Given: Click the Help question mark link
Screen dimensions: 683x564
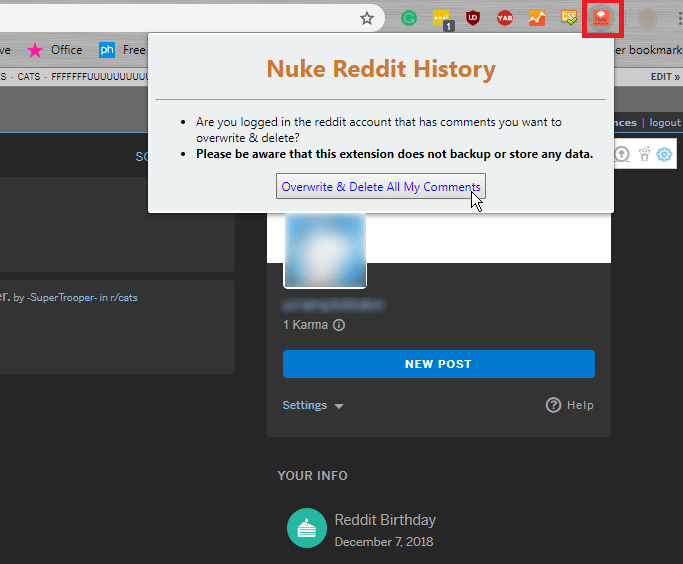Looking at the screenshot, I should coord(569,405).
